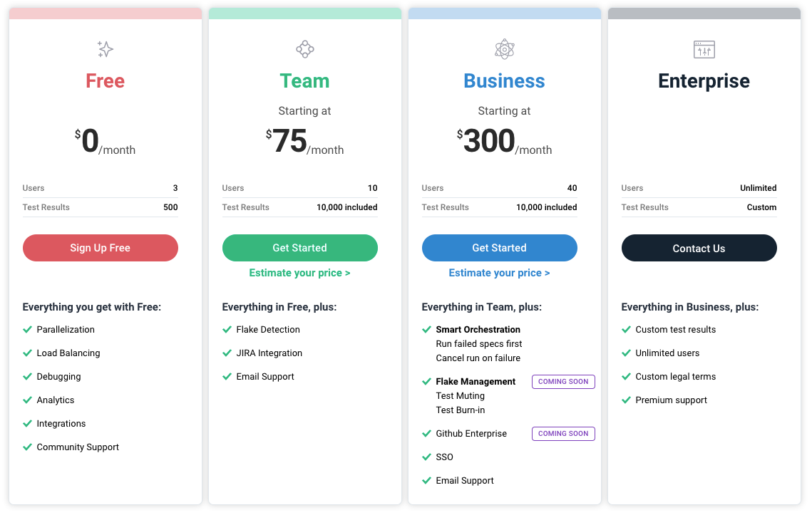812x515 pixels.
Task: Select the Team plan heading
Action: tap(305, 81)
